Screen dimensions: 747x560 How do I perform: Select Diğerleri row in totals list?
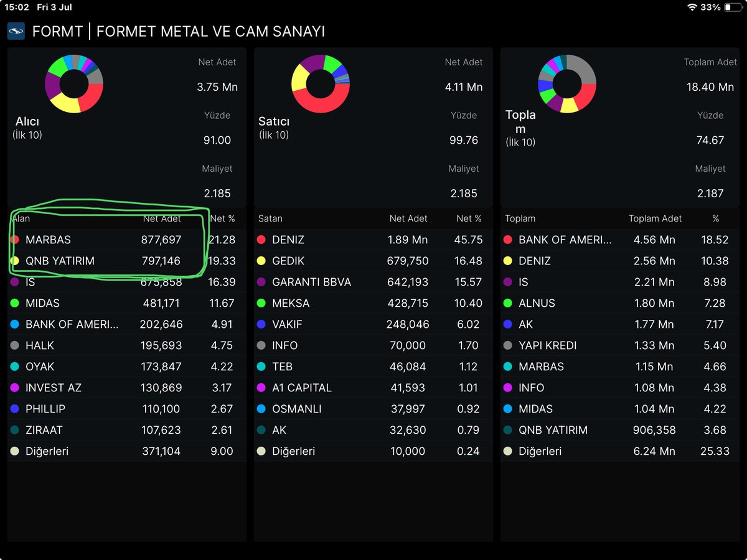620,451
